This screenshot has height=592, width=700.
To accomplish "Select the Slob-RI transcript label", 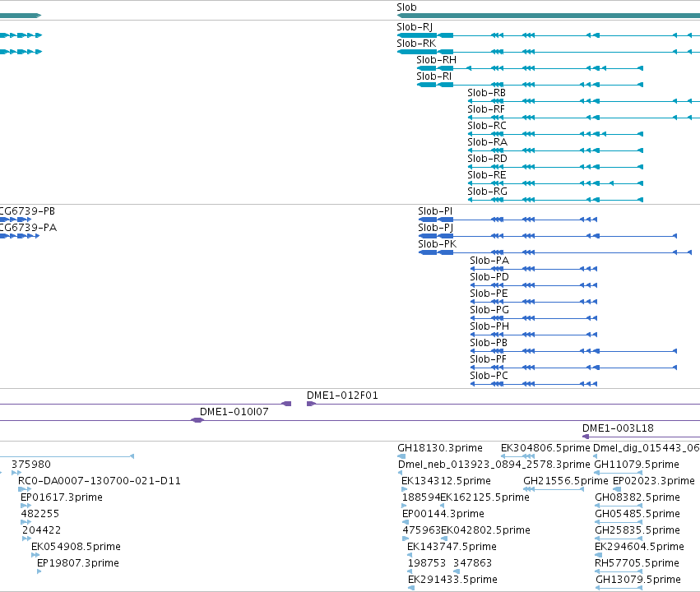I will (433, 76).
